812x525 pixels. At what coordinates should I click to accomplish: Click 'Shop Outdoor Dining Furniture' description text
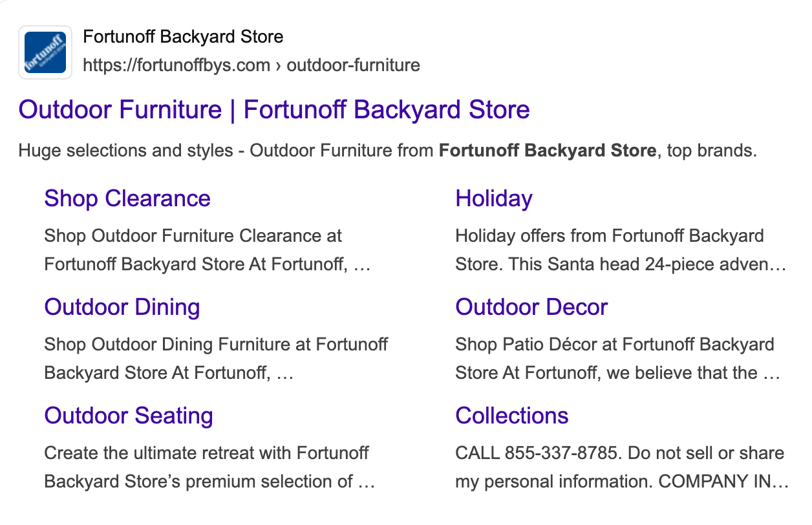pos(216,345)
